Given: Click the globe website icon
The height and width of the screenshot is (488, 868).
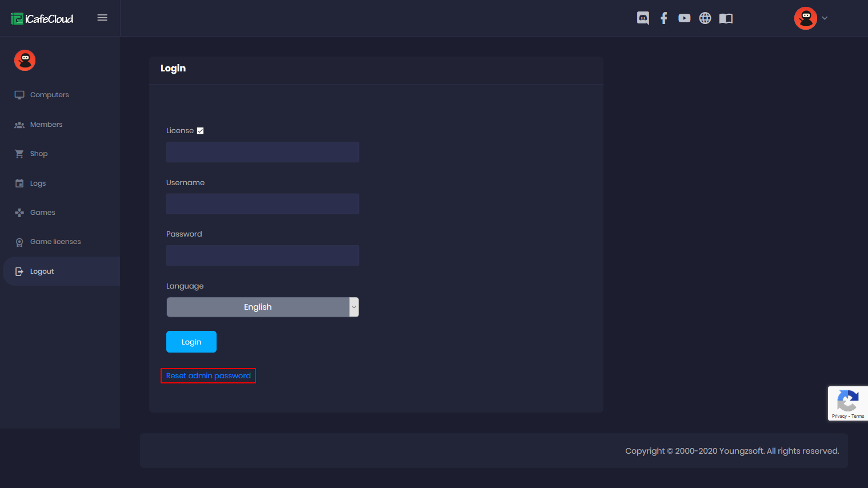Looking at the screenshot, I should pyautogui.click(x=705, y=18).
